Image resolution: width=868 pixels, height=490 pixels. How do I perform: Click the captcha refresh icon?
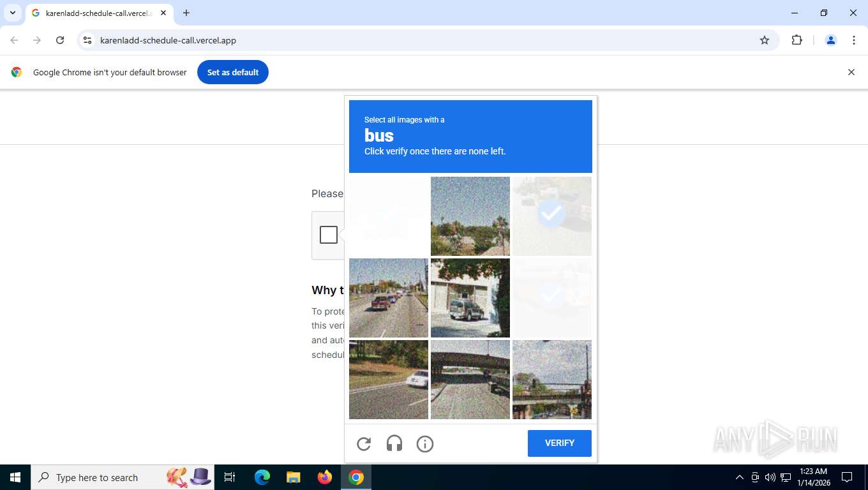coord(364,443)
